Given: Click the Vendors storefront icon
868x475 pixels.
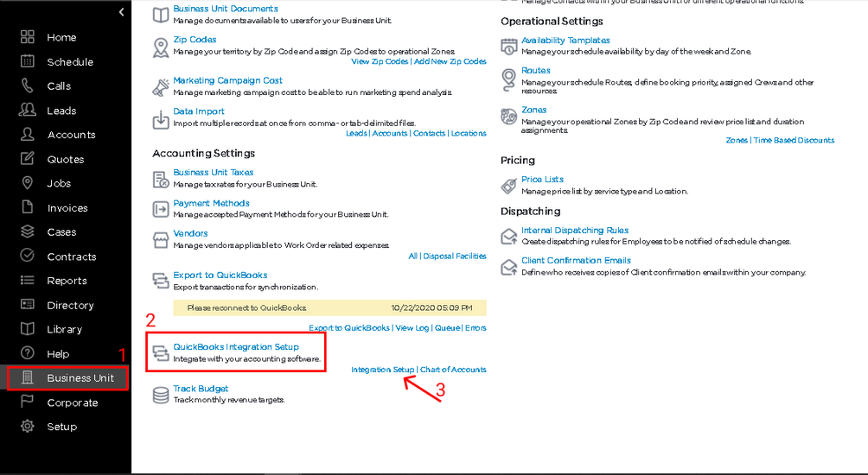Looking at the screenshot, I should (x=161, y=240).
